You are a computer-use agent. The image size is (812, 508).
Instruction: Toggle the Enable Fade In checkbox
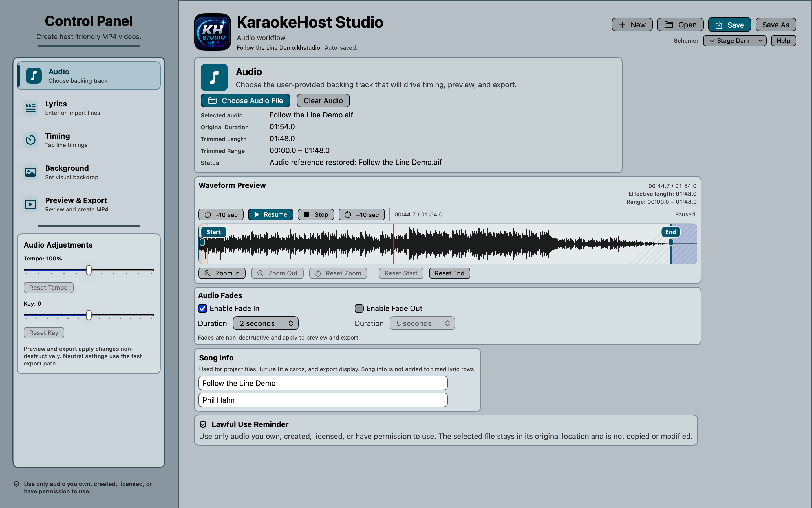(202, 308)
